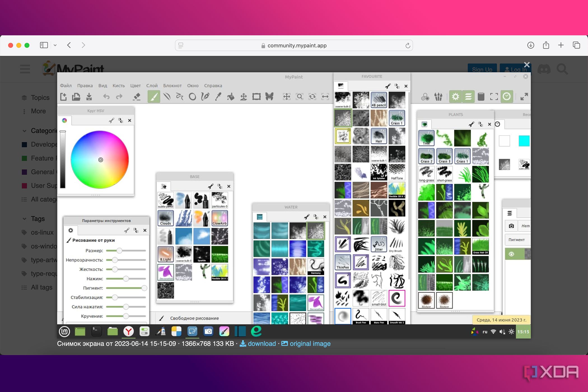
Task: Click the Sign Up button
Action: point(482,69)
